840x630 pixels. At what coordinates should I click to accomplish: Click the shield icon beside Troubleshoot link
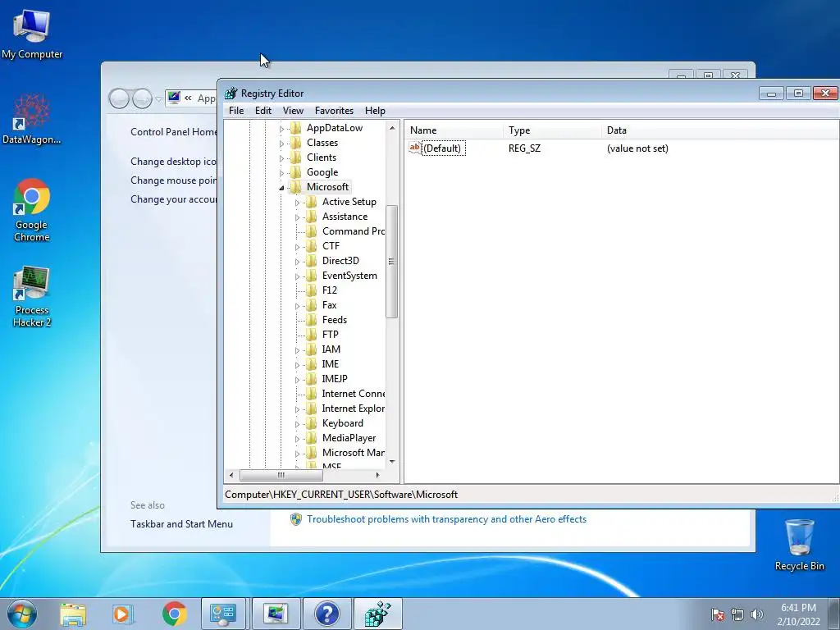[295, 519]
